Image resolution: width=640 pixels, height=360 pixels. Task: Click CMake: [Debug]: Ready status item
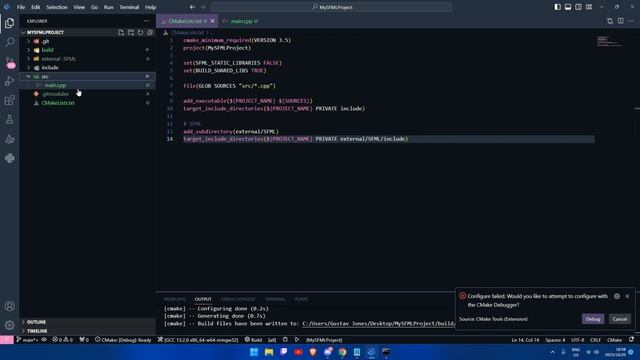click(x=123, y=340)
